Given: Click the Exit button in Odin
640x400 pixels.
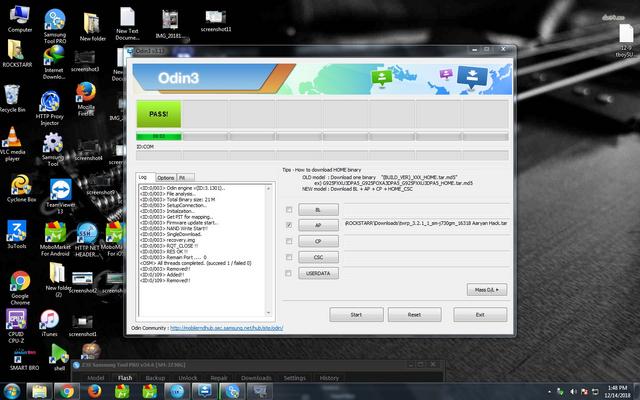Looking at the screenshot, I should 480,315.
